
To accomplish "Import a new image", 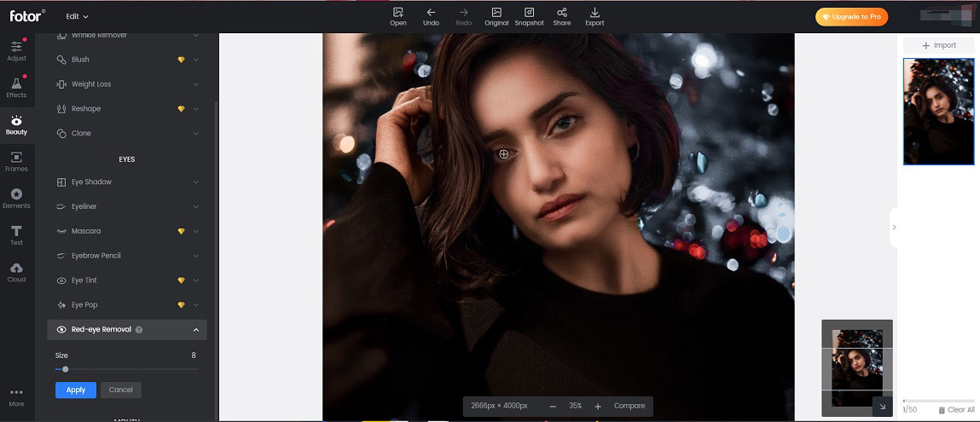I will click(x=939, y=45).
